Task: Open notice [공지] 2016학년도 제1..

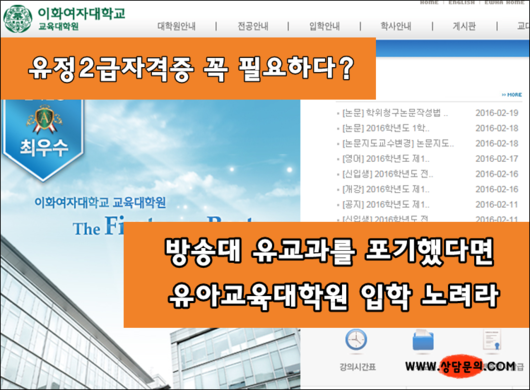Action: [386, 204]
